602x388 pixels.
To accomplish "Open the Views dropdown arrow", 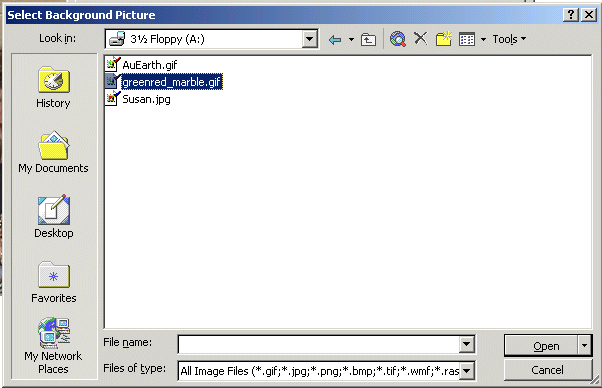I will [x=483, y=39].
